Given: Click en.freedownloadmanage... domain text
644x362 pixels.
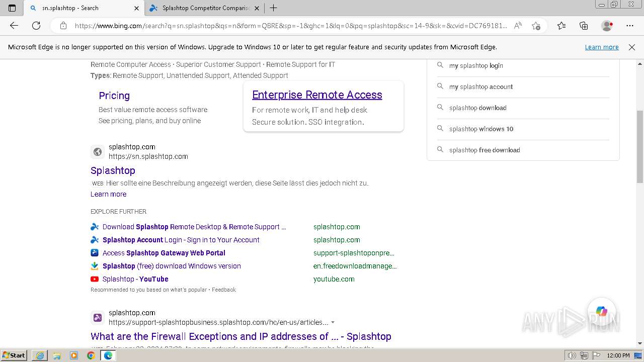Looking at the screenshot, I should [355, 266].
